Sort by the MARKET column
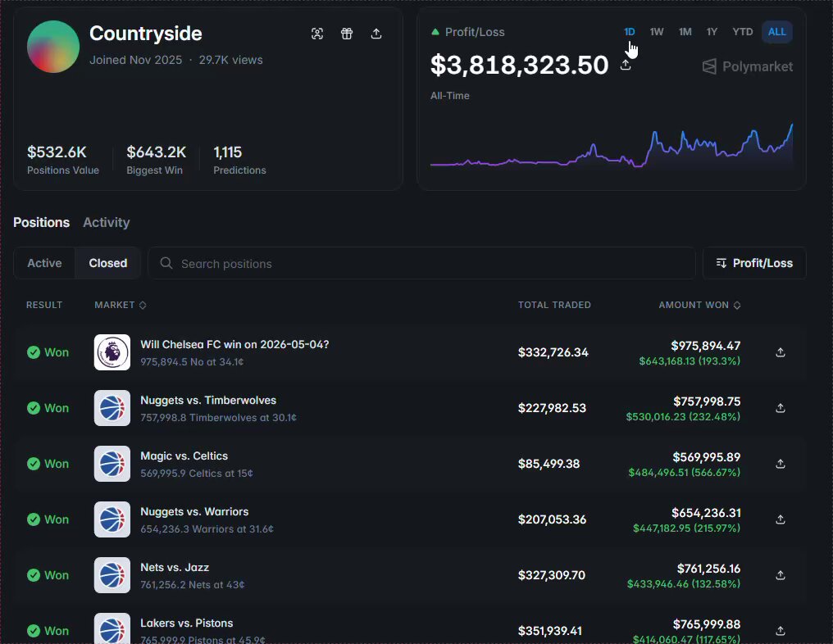This screenshot has height=644, width=833. (120, 305)
